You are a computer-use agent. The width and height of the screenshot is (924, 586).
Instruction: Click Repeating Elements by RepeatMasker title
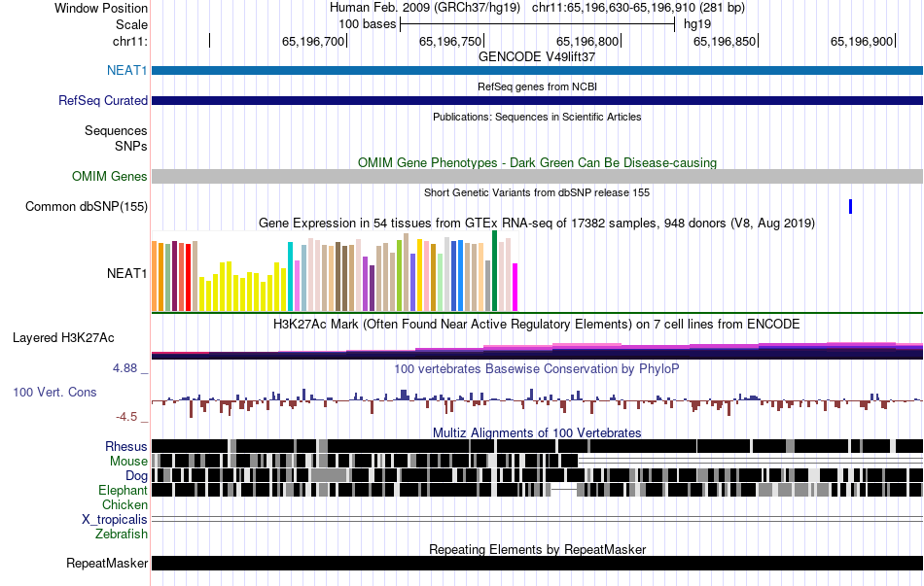[x=538, y=549]
